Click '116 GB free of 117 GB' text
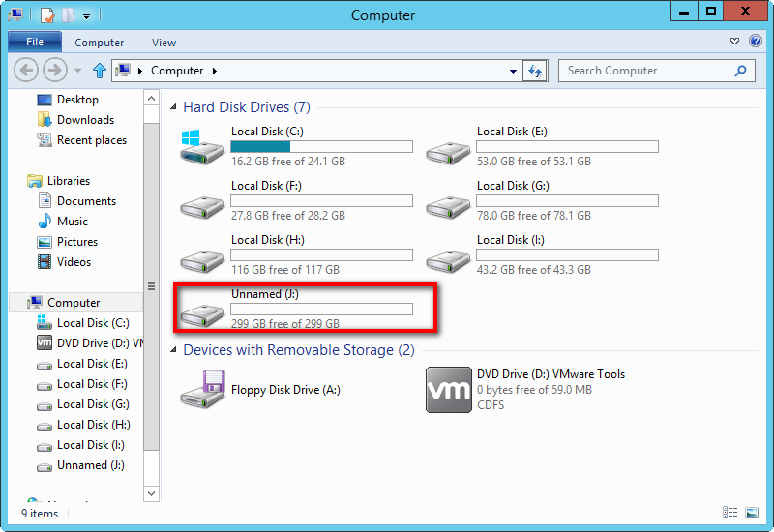The width and height of the screenshot is (774, 532). coord(285,270)
